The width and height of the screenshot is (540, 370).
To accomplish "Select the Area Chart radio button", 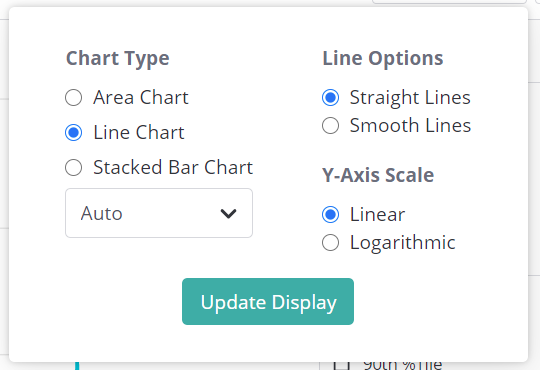I will click(73, 97).
